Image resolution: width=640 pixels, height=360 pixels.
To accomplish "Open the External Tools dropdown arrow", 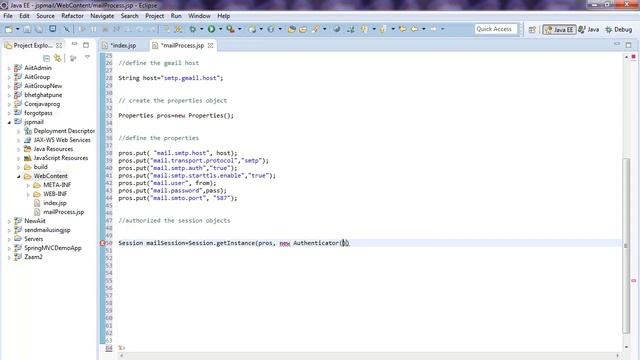I will (240, 29).
